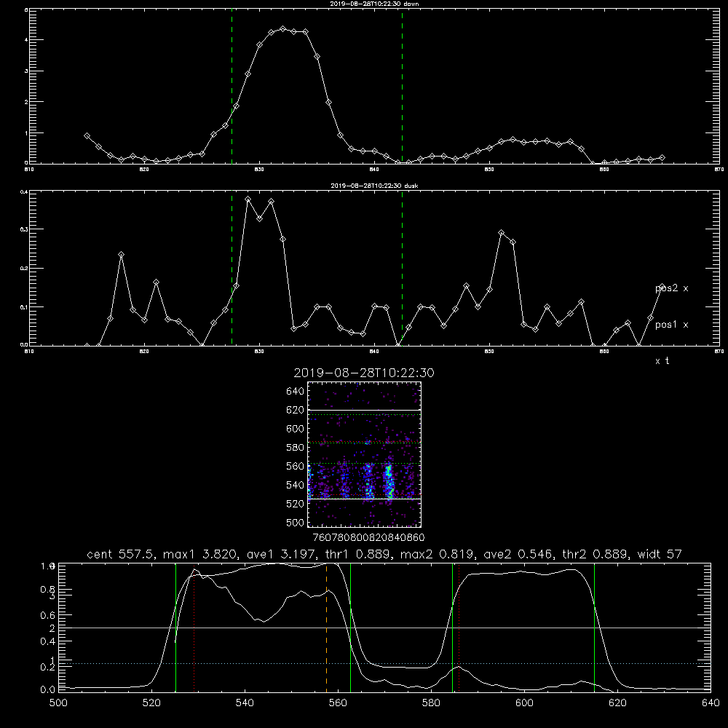Select the left green dashed line in dusk plot
728x728 pixels.
[x=232, y=269]
